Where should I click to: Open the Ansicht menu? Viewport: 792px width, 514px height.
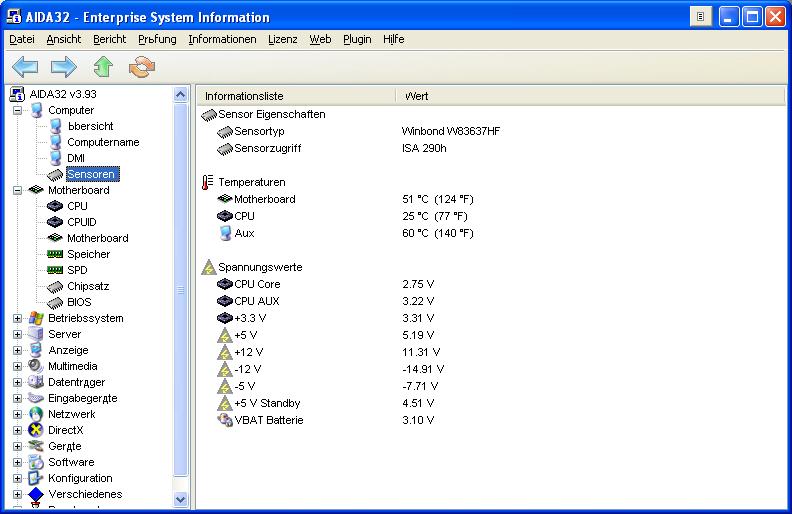64,39
